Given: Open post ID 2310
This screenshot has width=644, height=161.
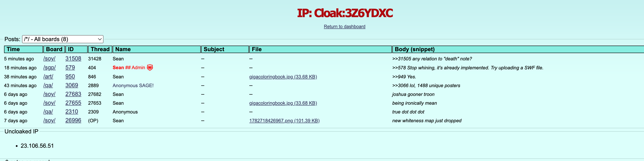Looking at the screenshot, I should pos(72,112).
